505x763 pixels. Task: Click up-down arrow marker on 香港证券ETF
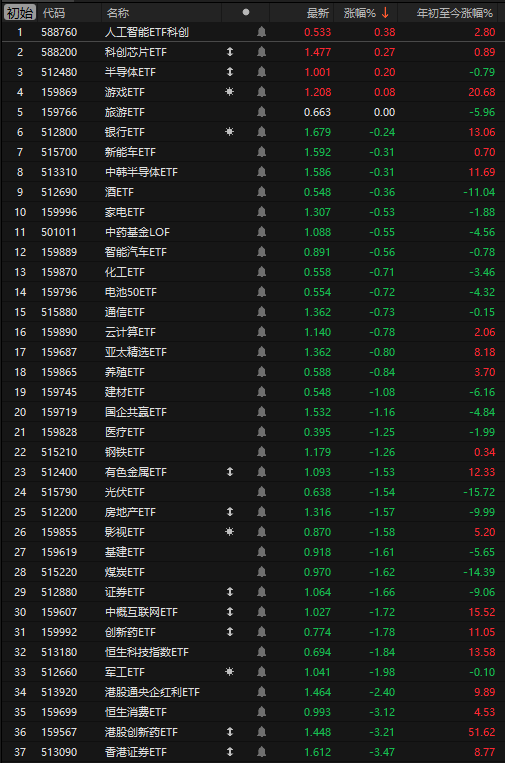click(230, 751)
